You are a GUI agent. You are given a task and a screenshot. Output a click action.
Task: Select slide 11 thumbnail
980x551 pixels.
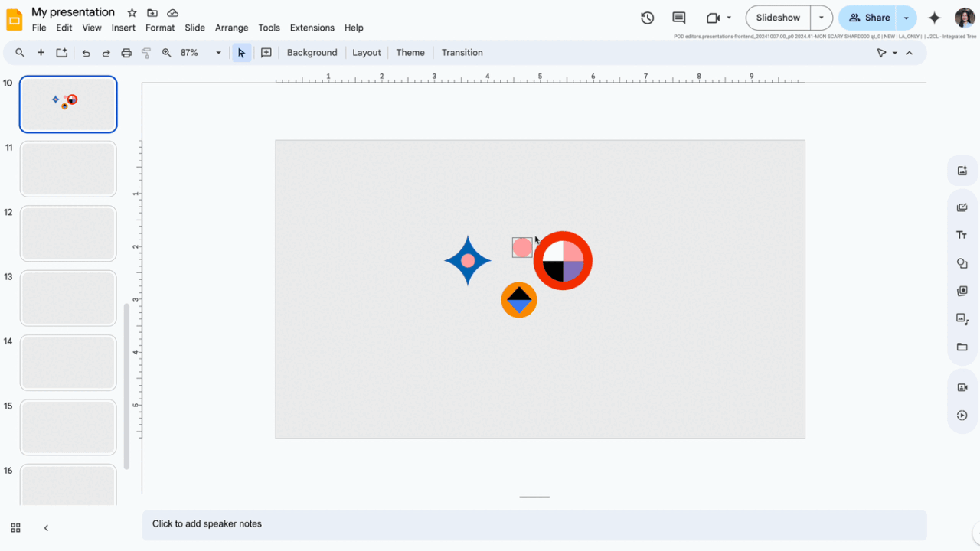click(x=68, y=169)
